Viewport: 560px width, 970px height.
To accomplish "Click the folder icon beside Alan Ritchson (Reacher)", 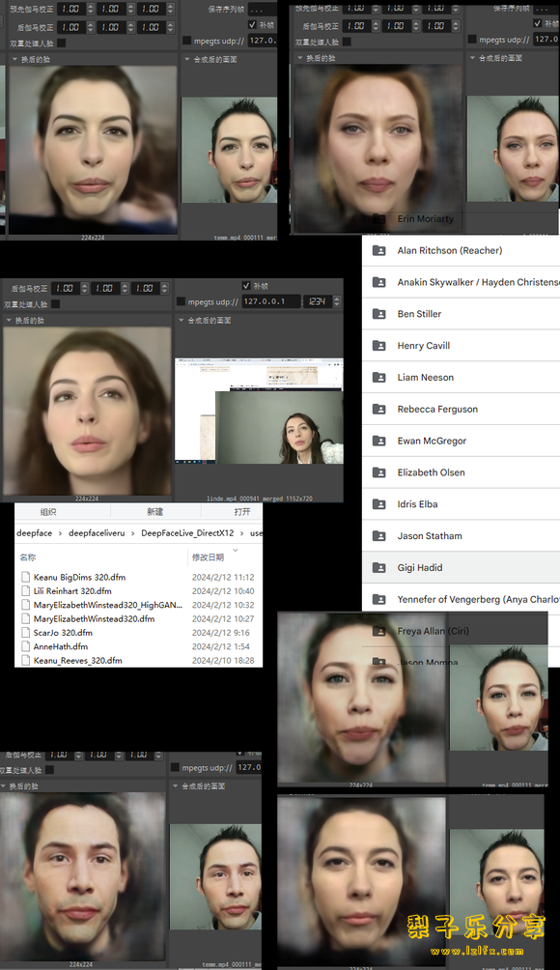I will click(378, 250).
